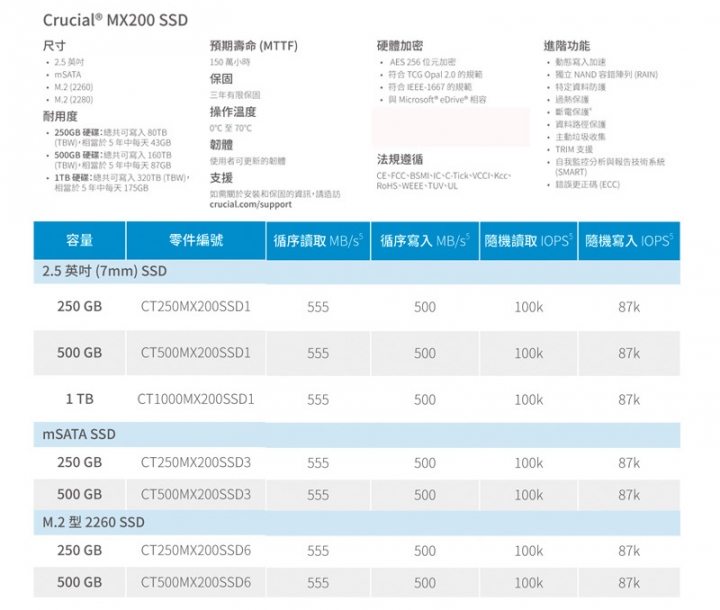This screenshot has width=720, height=610.
Task: Click 500 GB capacity in CT500MX200SSD3 row
Action: coord(79,495)
